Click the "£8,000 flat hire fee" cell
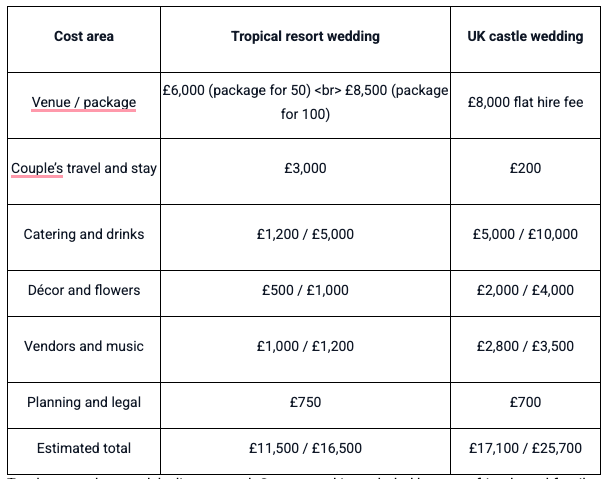Image resolution: width=607 pixels, height=479 pixels. [x=525, y=102]
